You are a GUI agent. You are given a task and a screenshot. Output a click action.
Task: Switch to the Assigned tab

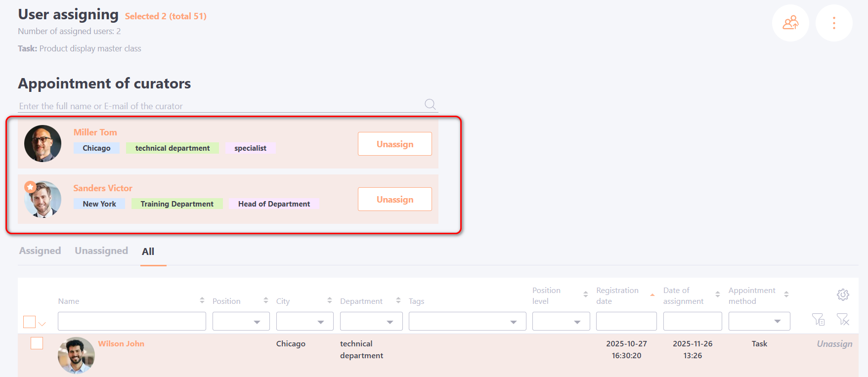(x=40, y=251)
